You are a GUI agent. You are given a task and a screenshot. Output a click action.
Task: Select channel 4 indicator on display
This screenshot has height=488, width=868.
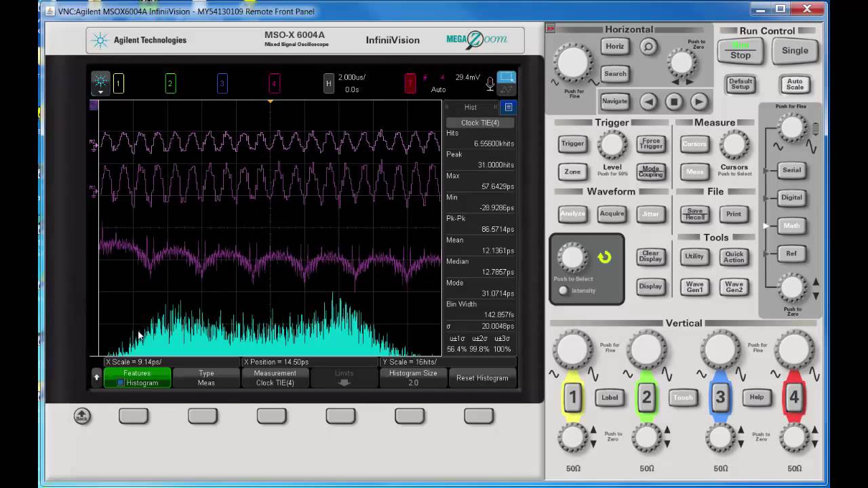click(273, 83)
